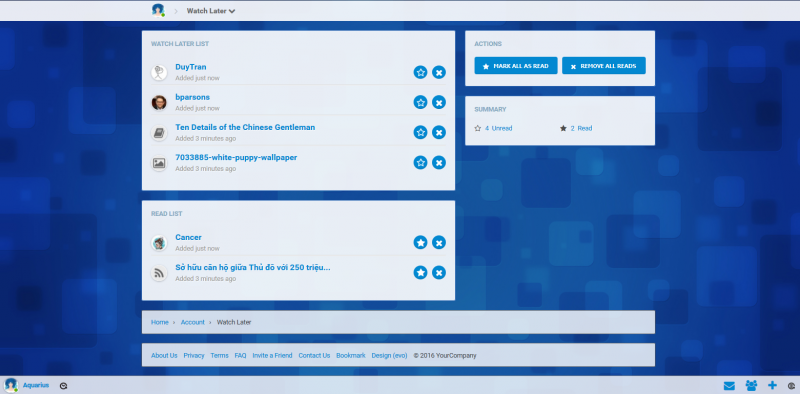Mark bparsons as read with star icon

coord(420,102)
